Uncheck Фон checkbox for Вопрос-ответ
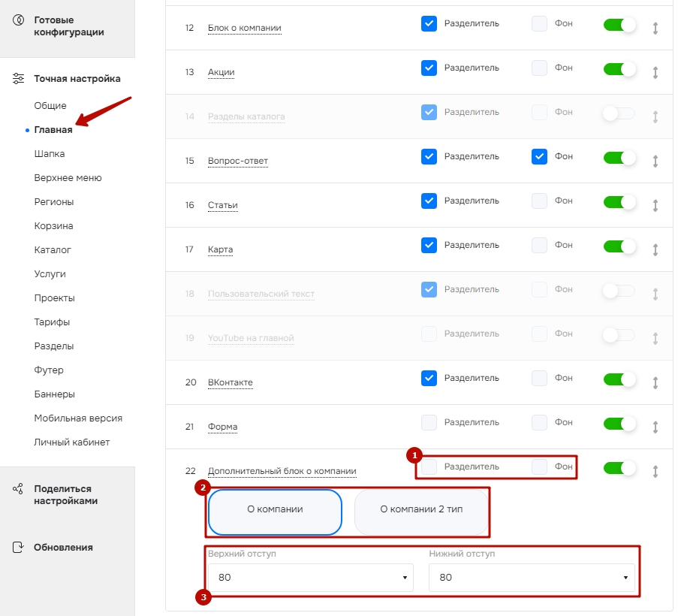 click(539, 156)
